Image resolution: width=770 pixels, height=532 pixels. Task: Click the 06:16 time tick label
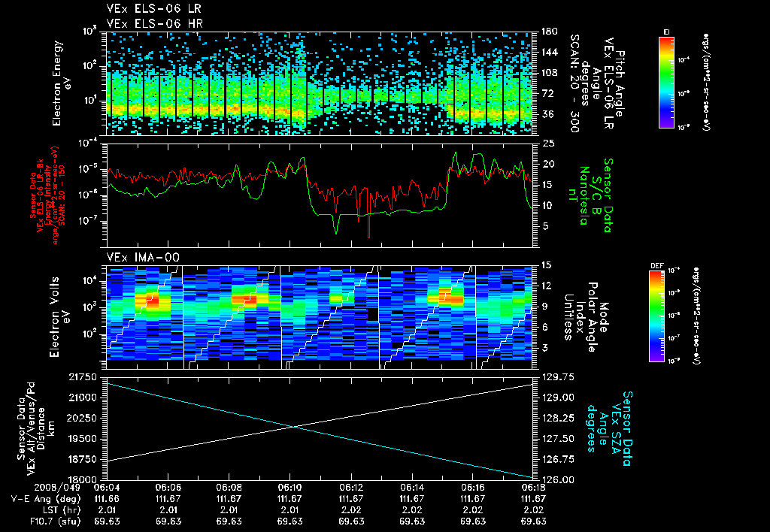click(x=472, y=488)
